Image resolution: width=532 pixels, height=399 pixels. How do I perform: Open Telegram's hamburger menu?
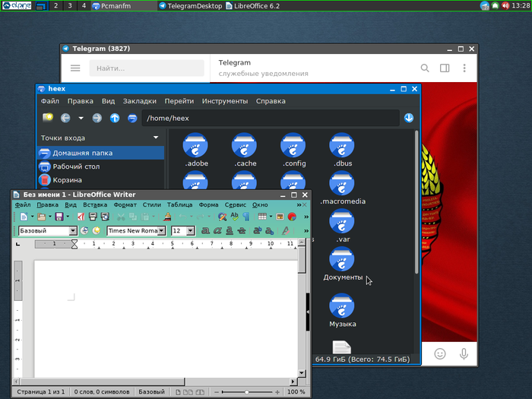[75, 68]
